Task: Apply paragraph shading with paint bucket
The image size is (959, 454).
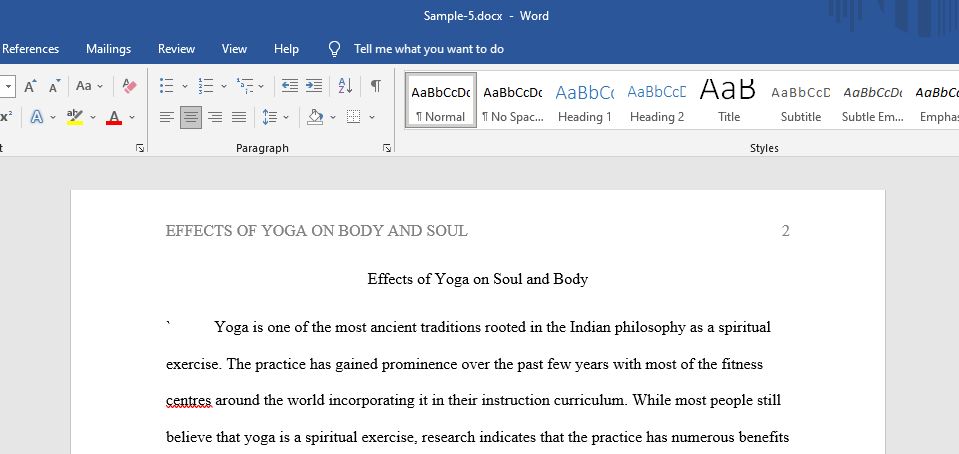Action: point(315,117)
